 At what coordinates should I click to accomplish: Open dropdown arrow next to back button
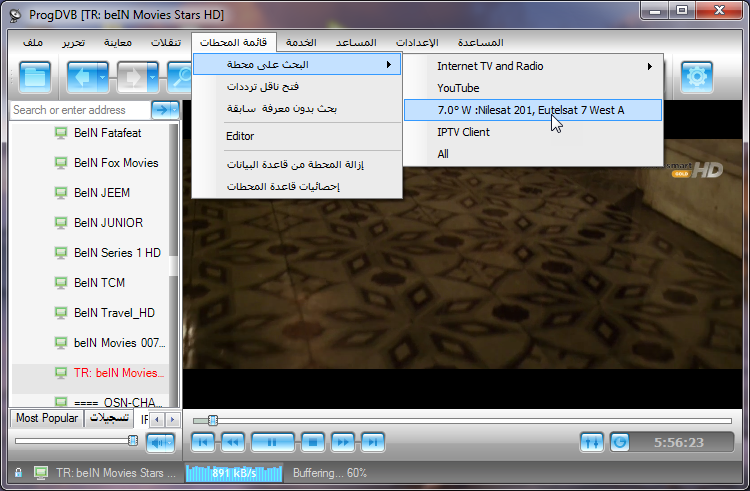[x=102, y=77]
